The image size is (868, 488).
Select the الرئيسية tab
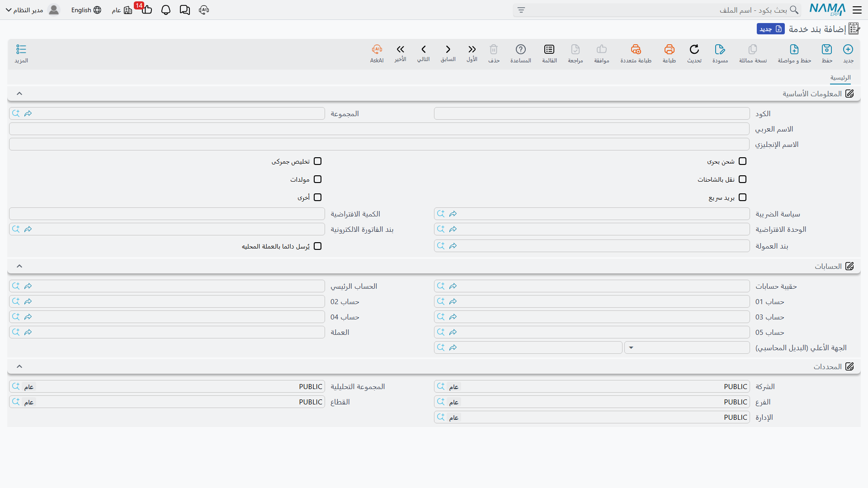pos(840,78)
